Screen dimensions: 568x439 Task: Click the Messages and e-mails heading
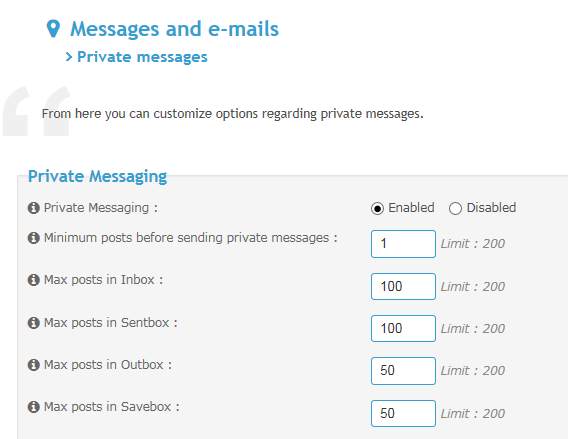pos(175,29)
